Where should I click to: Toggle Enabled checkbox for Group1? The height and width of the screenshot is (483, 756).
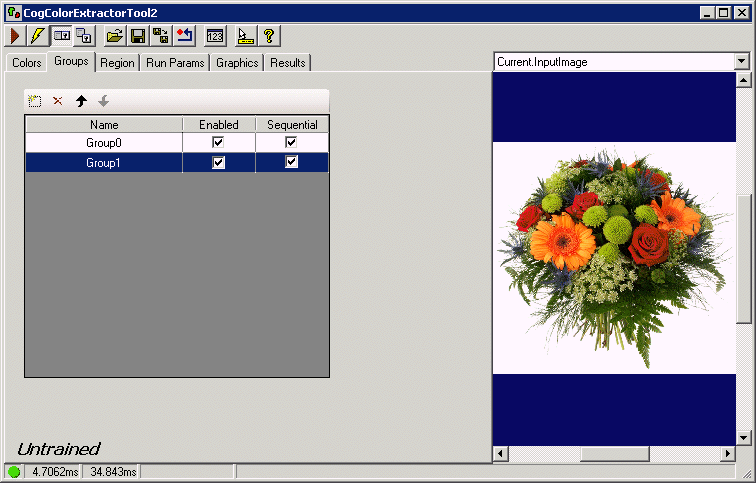click(x=218, y=162)
